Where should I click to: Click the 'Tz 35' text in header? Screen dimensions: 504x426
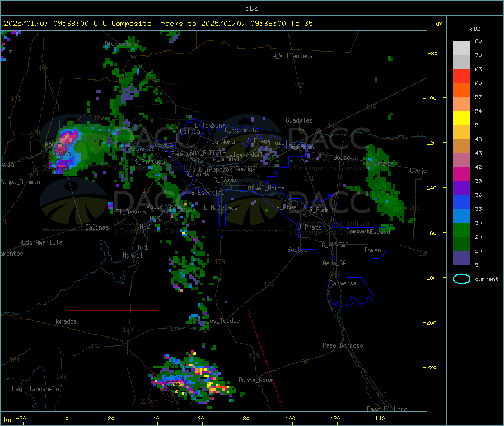tap(301, 24)
